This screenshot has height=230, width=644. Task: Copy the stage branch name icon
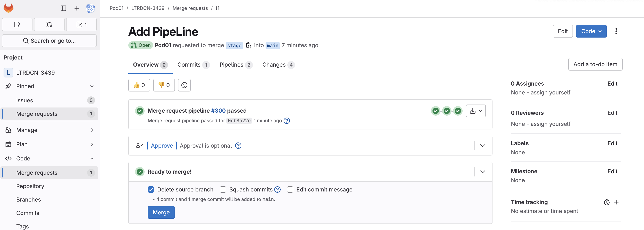coord(249,45)
